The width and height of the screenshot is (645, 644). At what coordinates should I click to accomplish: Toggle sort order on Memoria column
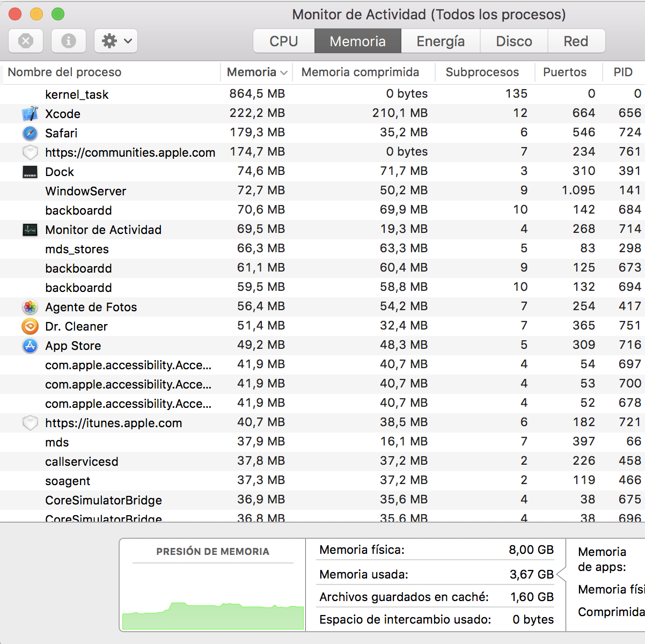256,72
